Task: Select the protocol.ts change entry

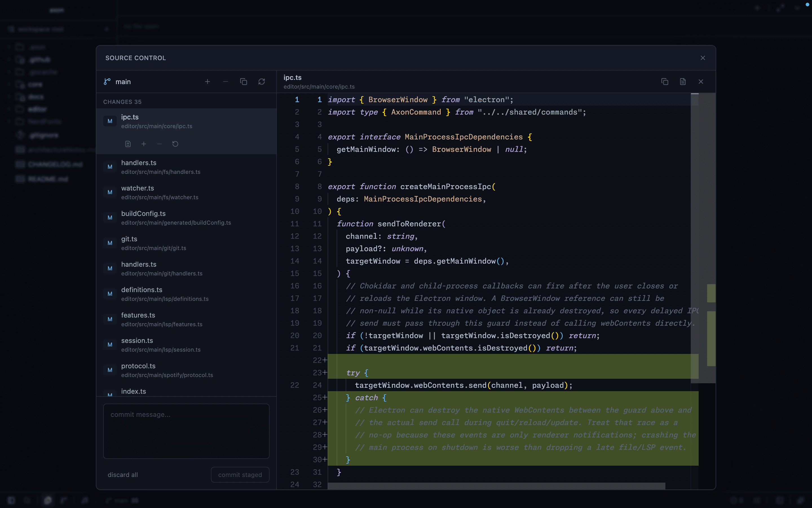Action: (x=186, y=370)
